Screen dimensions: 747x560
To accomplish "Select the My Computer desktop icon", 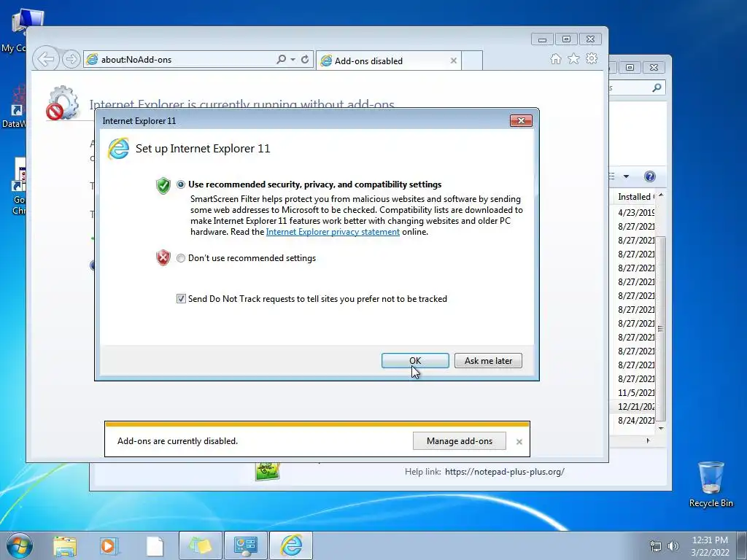I will coord(19,31).
